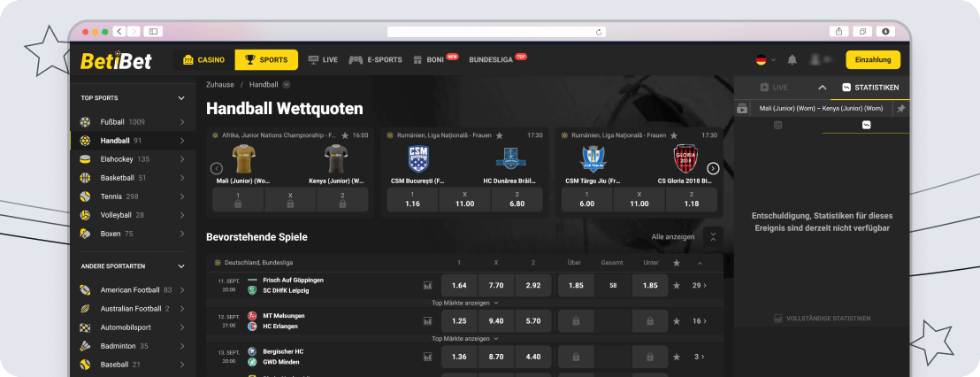This screenshot has width=980, height=377.
Task: Open the notifications bell
Action: pyautogui.click(x=792, y=60)
